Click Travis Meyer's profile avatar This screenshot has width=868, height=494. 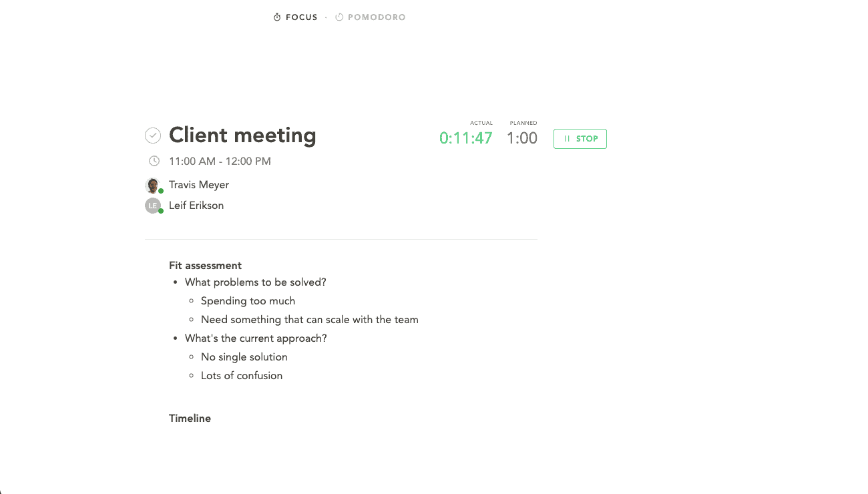(153, 185)
